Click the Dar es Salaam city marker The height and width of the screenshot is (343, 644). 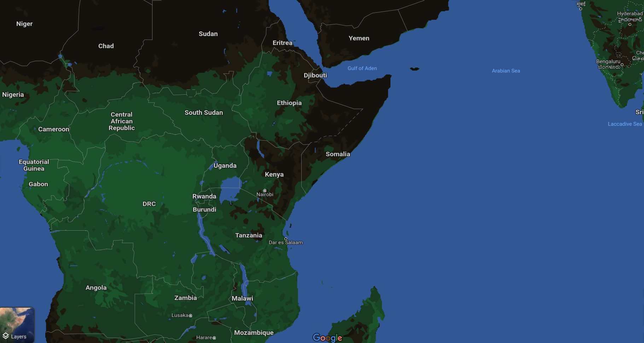click(x=286, y=239)
